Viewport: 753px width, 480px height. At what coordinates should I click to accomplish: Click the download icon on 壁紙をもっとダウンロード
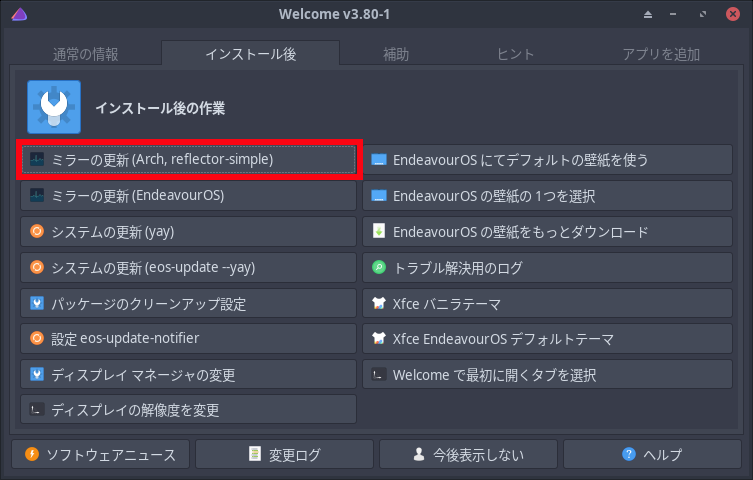[379, 231]
